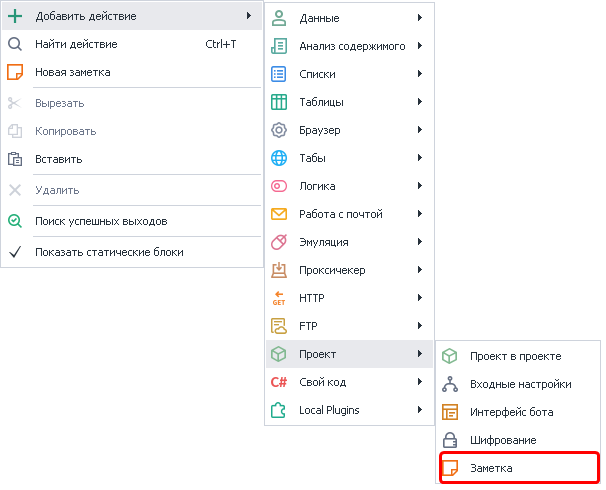Click the envelope icon for Работа с почтой
This screenshot has width=606, height=490.
click(280, 214)
